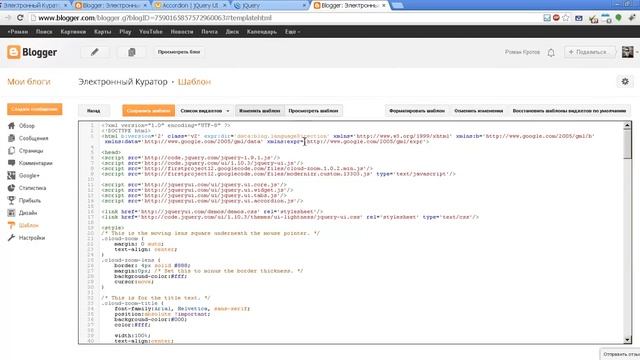Image resolution: width=640 pixels, height=360 pixels.
Task: Click the mail extension icon in toolbar
Action: (x=579, y=18)
